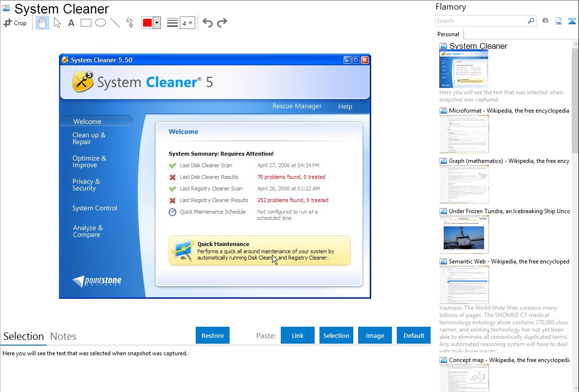
Task: Open Help in System Cleaner
Action: tap(345, 106)
